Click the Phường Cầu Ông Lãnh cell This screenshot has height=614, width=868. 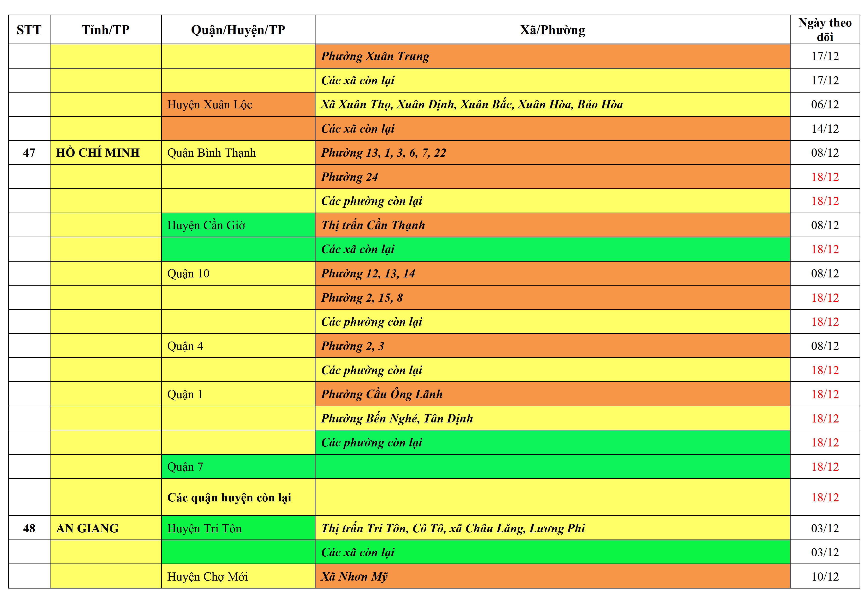coord(382,394)
